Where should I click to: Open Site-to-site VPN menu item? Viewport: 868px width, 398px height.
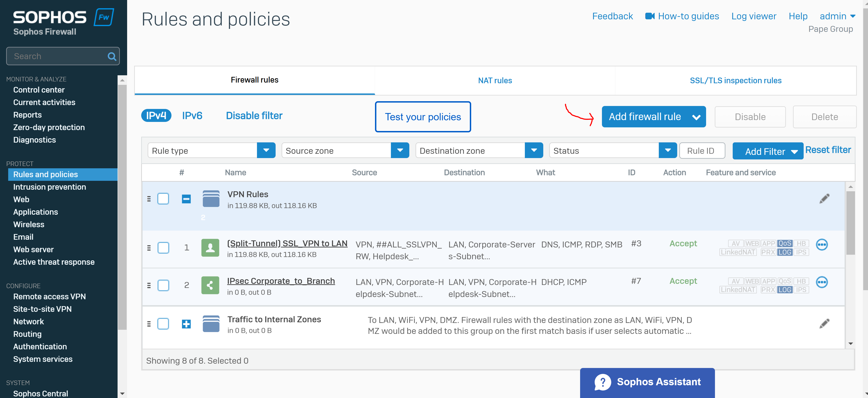(43, 309)
